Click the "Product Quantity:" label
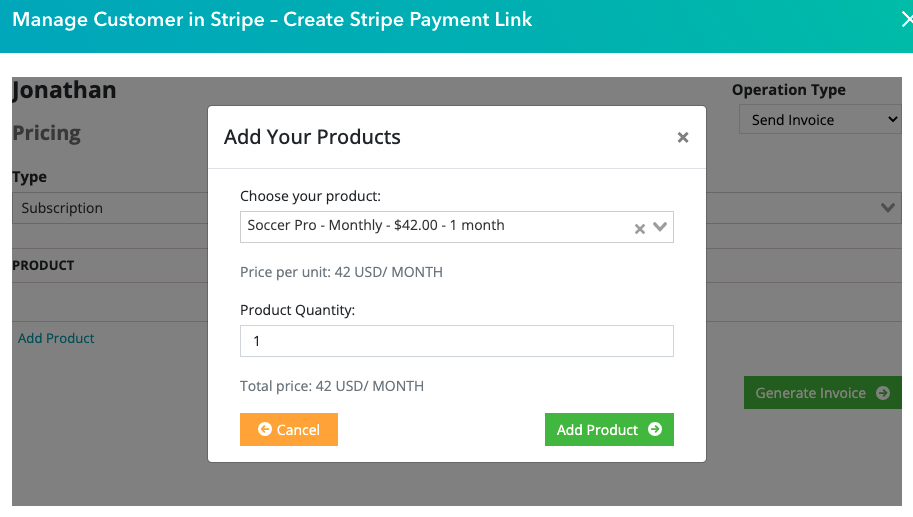Screen dimensions: 913x517 pyautogui.click(x=297, y=310)
